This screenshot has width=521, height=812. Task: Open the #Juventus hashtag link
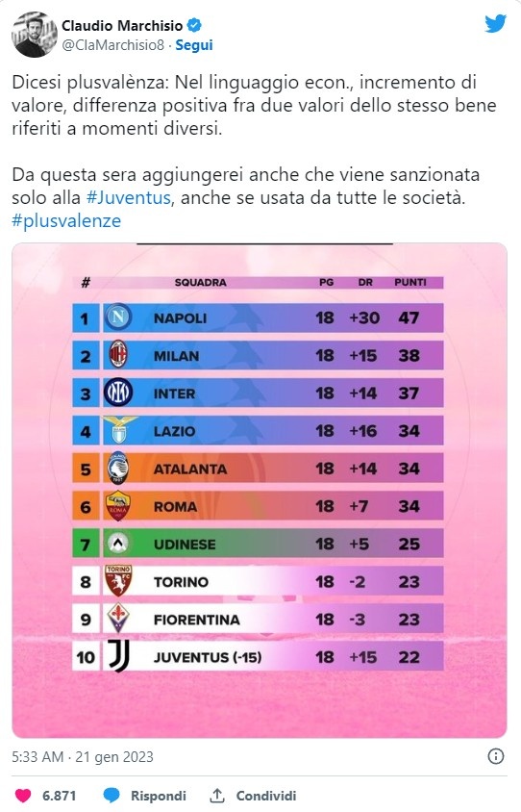click(x=128, y=198)
